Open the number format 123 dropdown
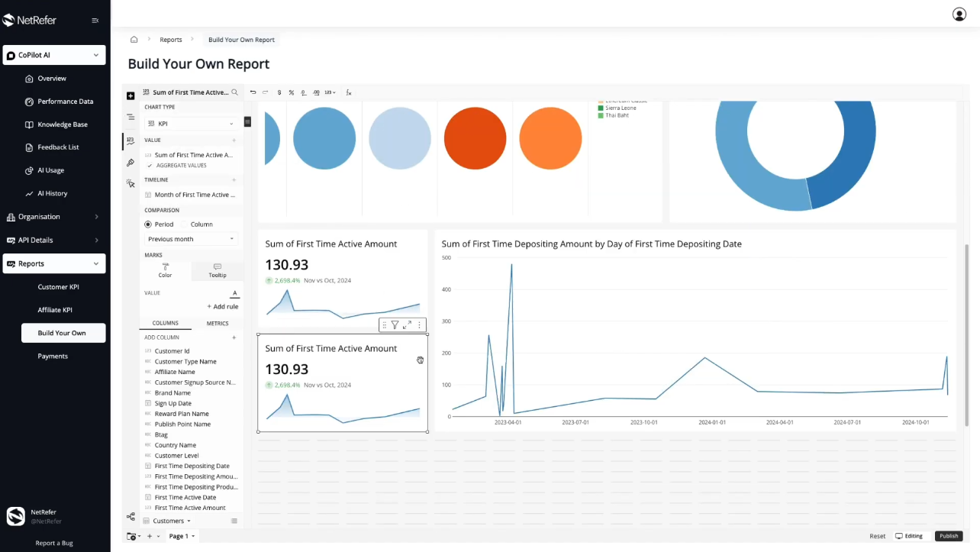The height and width of the screenshot is (552, 980). point(330,92)
